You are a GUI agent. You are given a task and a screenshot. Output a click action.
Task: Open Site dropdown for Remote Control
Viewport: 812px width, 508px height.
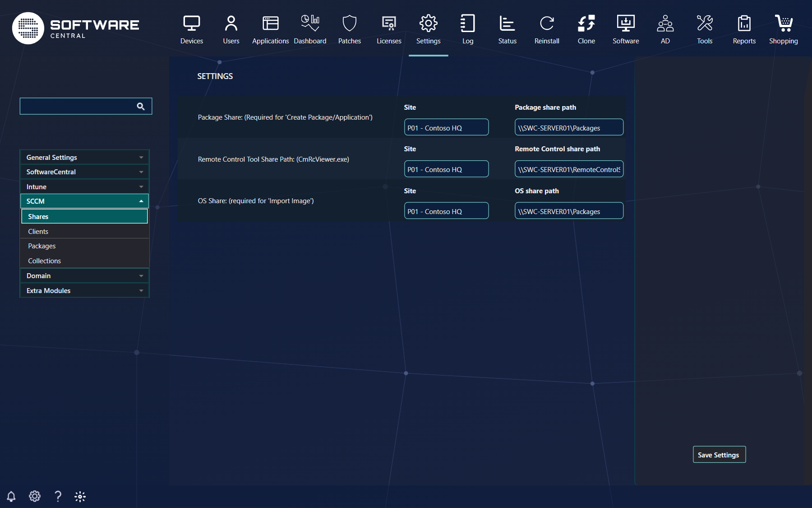[x=446, y=169]
